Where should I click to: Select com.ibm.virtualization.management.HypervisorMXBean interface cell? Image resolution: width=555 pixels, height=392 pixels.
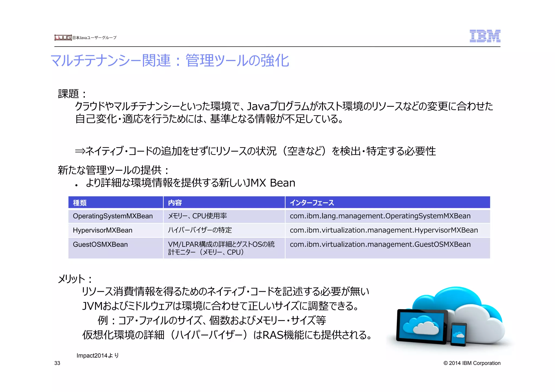coord(388,230)
